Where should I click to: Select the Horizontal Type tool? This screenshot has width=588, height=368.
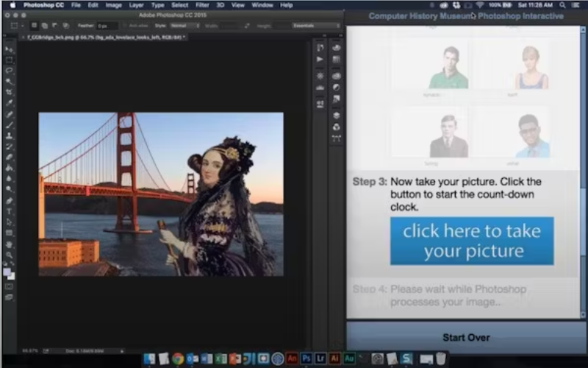tap(9, 211)
